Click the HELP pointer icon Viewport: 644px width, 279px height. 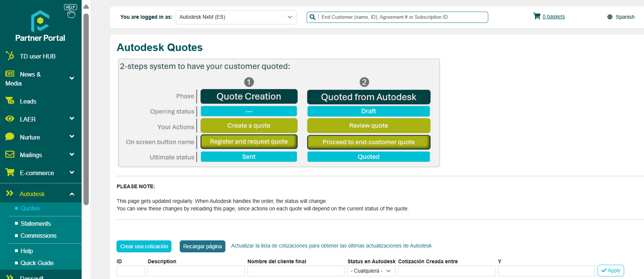point(70,11)
